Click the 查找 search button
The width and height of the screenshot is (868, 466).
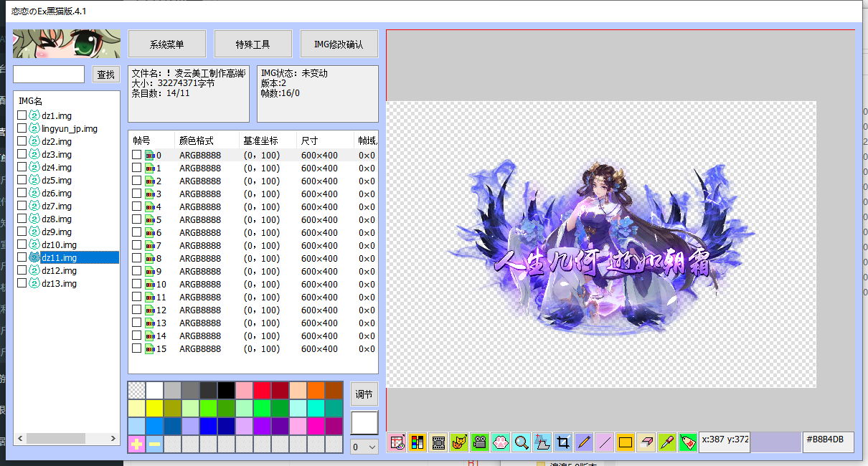[x=105, y=74]
